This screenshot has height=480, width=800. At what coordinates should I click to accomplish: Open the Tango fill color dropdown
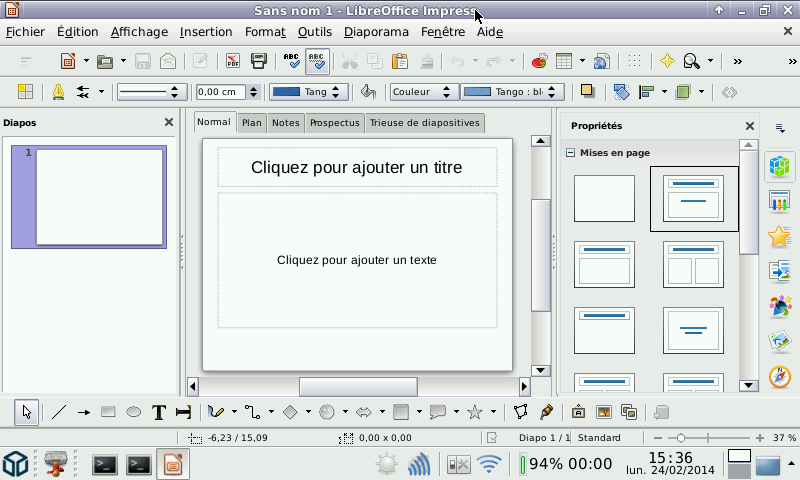coord(513,92)
